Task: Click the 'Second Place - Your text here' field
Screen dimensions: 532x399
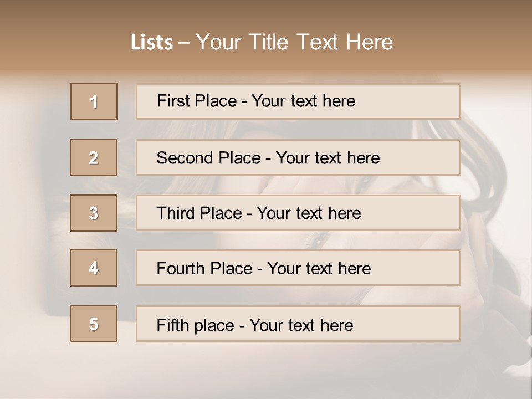Action: [x=298, y=157]
